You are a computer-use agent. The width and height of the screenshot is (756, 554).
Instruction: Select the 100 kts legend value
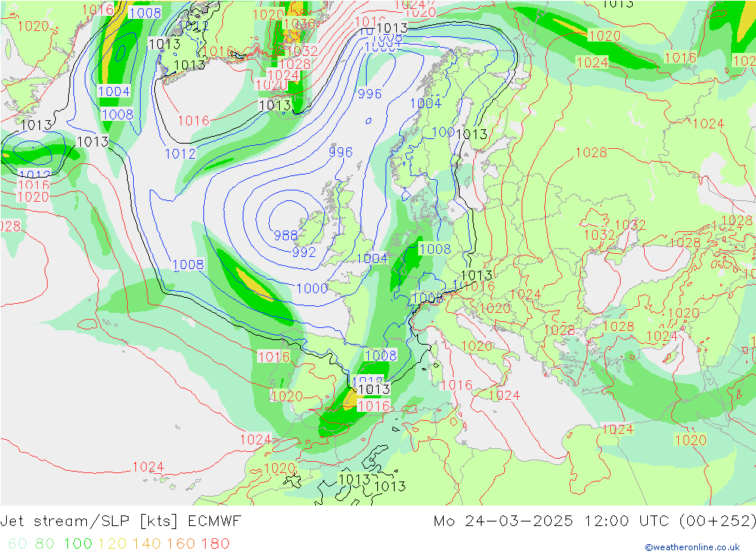coord(78,544)
